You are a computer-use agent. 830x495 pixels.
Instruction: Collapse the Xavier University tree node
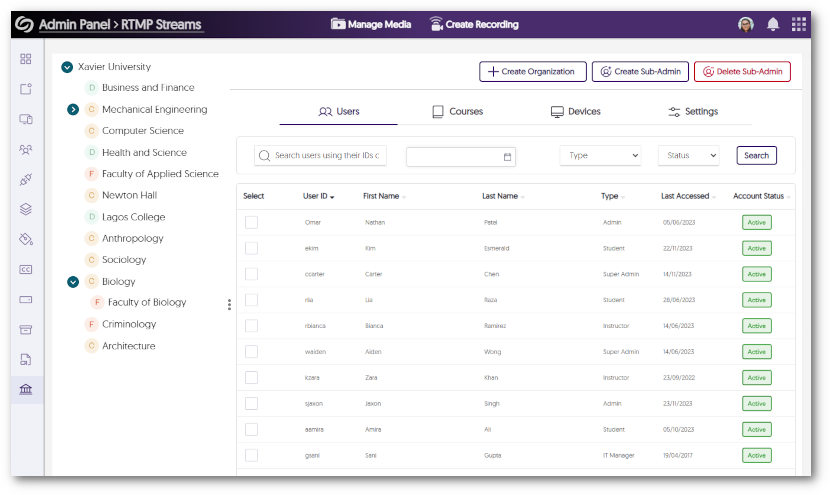pos(67,67)
